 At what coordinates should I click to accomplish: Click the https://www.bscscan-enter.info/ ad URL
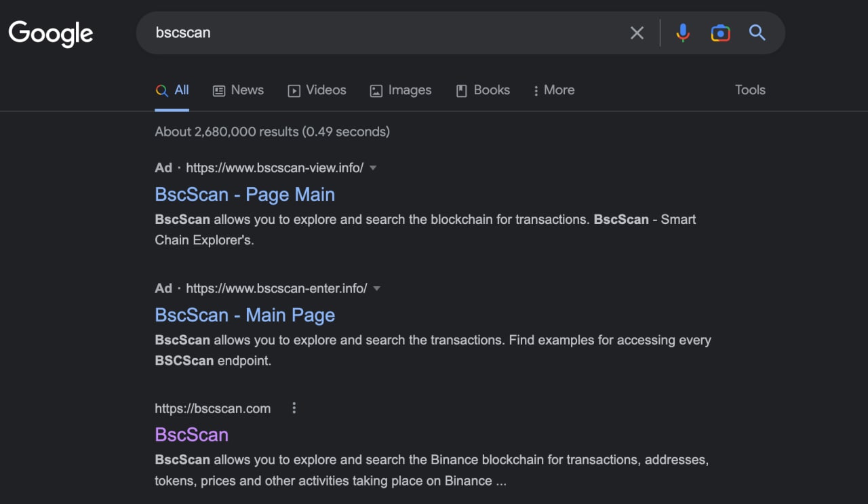277,288
